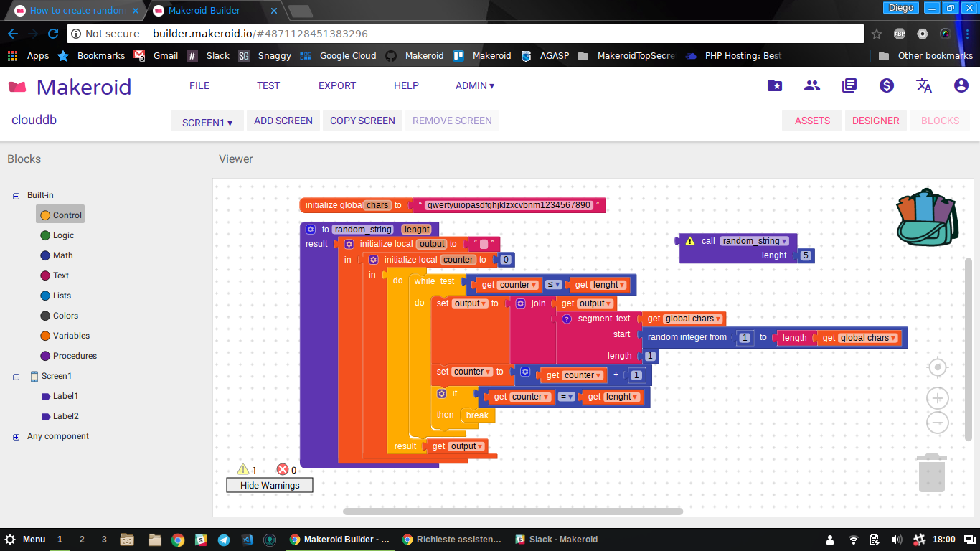This screenshot has height=551, width=980.
Task: Zoom in with the plus icon
Action: coord(937,398)
